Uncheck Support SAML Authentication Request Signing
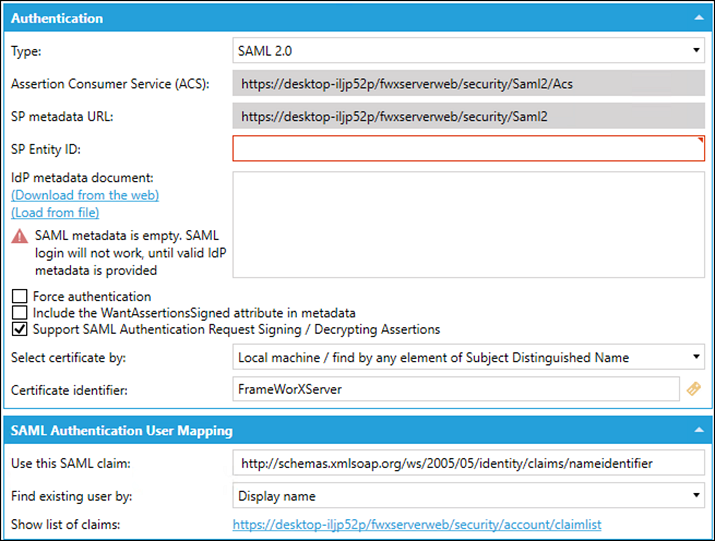Image resolution: width=715 pixels, height=541 pixels. pyautogui.click(x=19, y=329)
